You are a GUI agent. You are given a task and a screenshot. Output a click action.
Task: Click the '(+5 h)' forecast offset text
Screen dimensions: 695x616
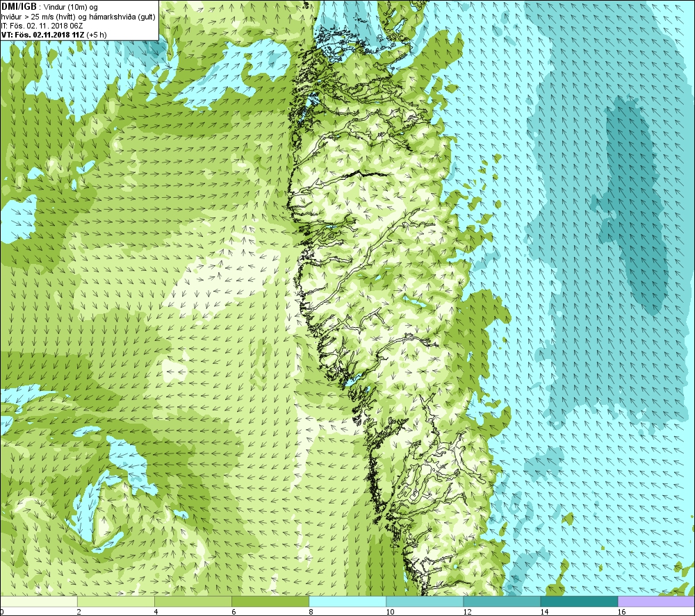[x=96, y=35]
